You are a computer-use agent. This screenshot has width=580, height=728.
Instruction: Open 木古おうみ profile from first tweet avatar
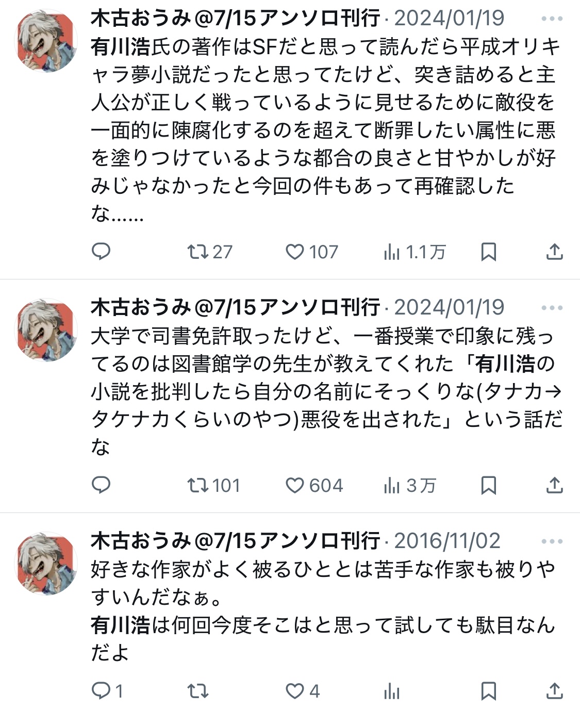pos(47,40)
